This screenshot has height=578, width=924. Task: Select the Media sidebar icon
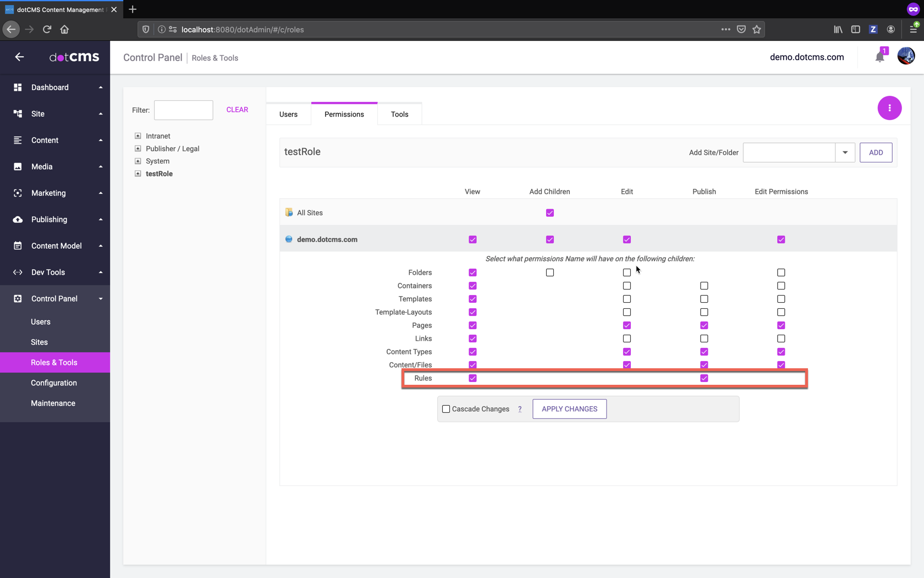[17, 166]
